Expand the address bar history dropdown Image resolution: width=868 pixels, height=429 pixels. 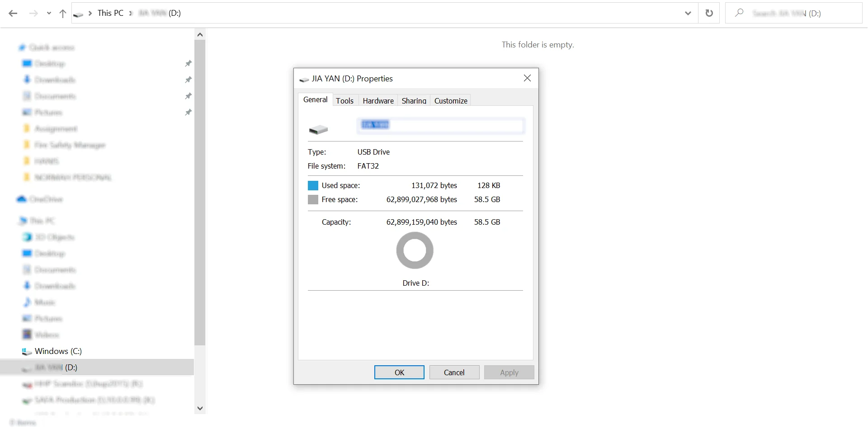[688, 13]
